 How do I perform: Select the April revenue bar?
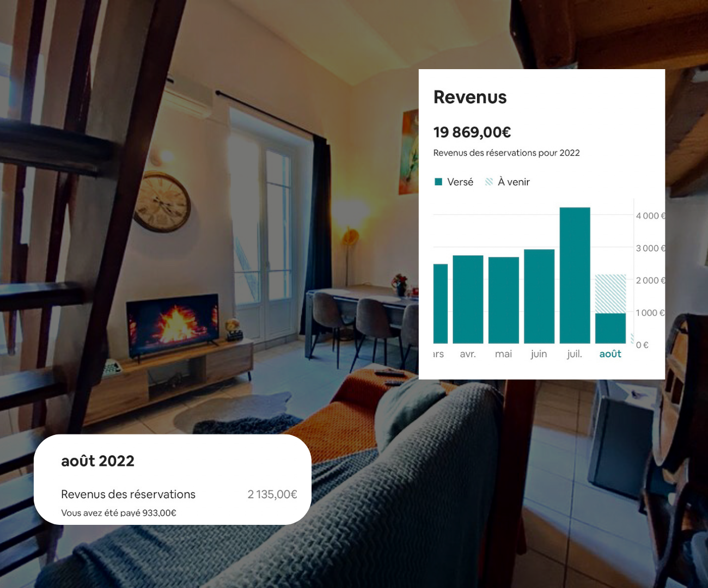[x=468, y=299]
